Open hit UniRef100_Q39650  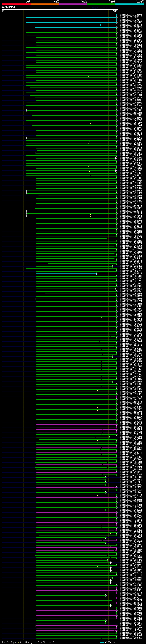[x=131, y=266]
